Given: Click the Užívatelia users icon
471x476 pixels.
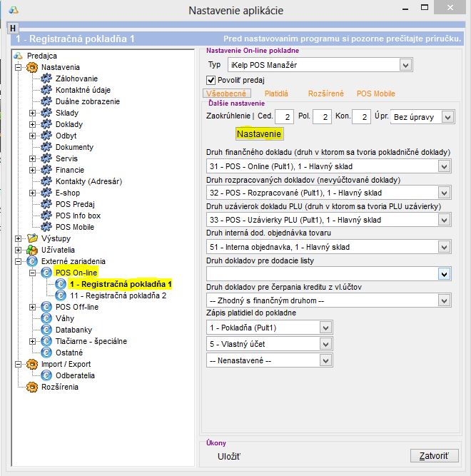Looking at the screenshot, I should [x=31, y=250].
